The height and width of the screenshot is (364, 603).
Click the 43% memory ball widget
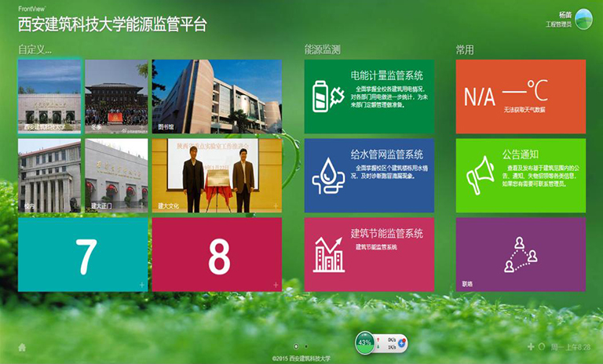pos(364,342)
